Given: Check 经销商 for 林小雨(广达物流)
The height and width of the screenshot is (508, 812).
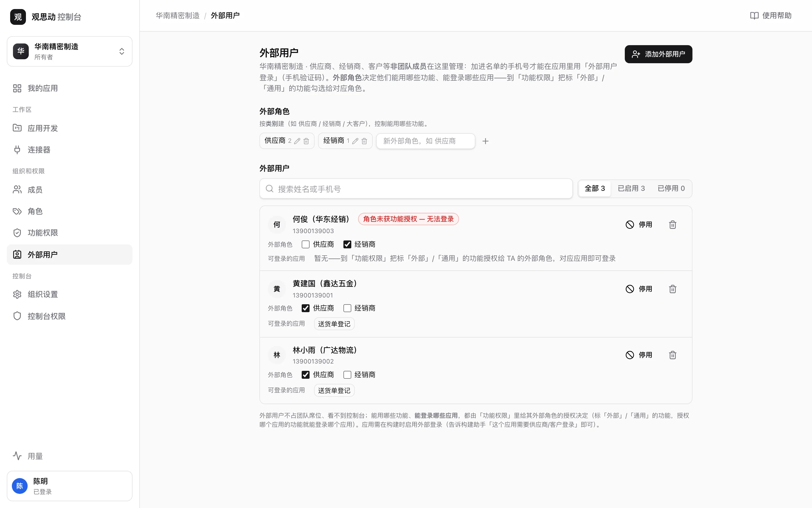Looking at the screenshot, I should (347, 375).
